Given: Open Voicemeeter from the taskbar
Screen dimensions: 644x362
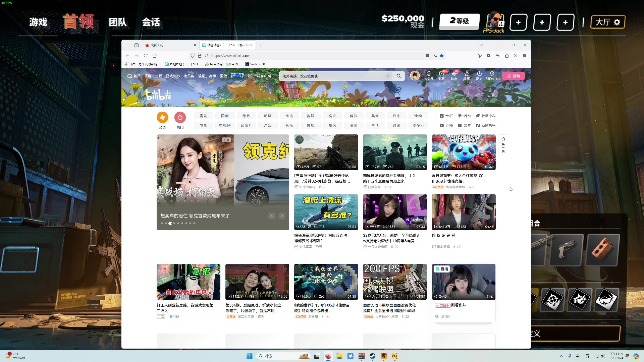Looking at the screenshot, I should click(362, 356).
